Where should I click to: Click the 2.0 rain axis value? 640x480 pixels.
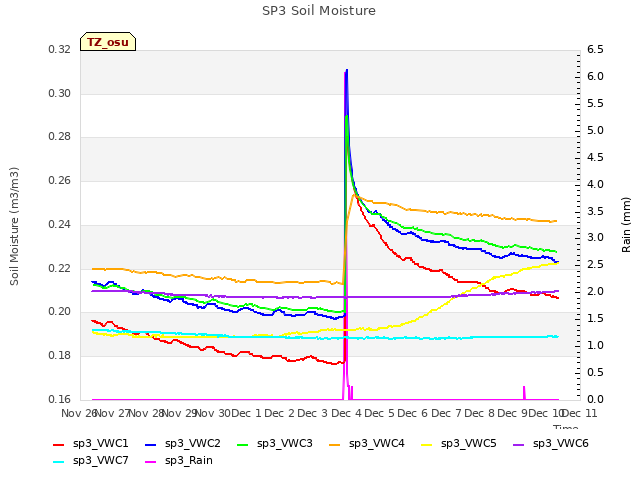[x=595, y=292]
